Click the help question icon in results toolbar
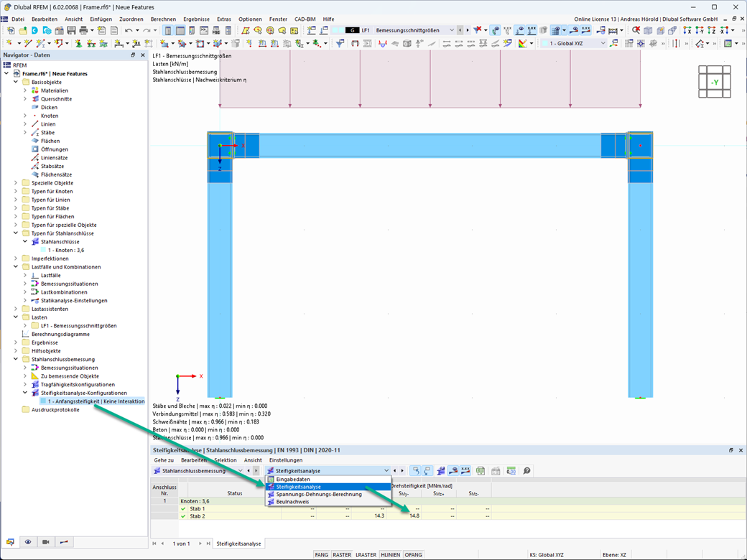This screenshot has width=747, height=560. 526,470
